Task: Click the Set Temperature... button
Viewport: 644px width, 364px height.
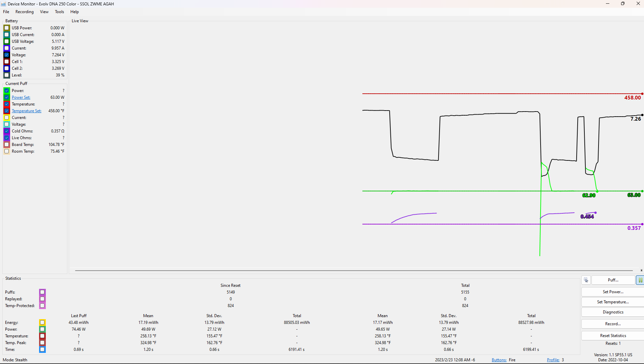Action: (613, 302)
